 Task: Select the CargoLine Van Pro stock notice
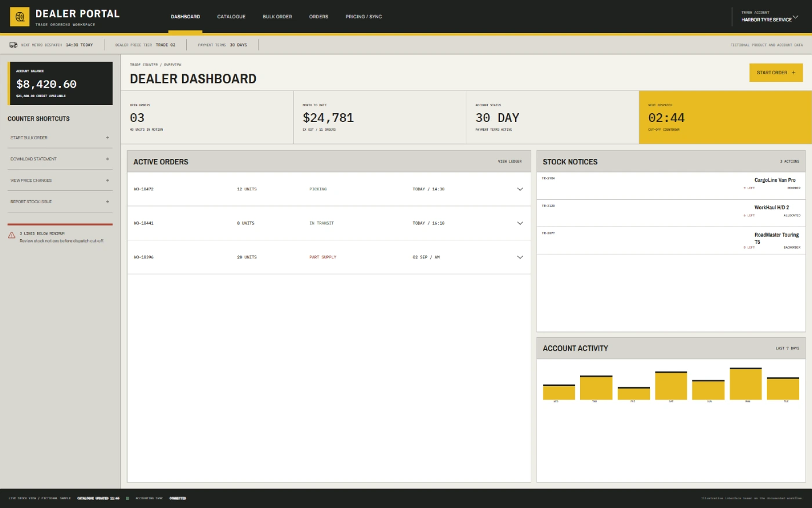coord(671,186)
